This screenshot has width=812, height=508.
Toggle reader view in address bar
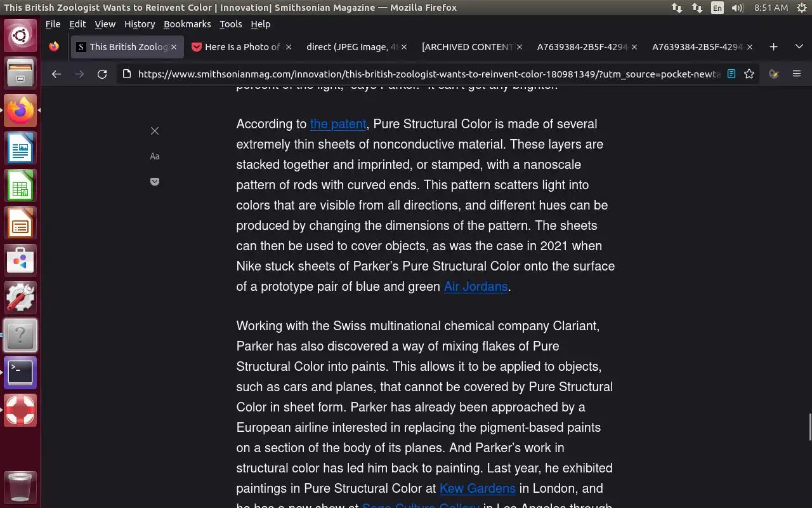[731, 74]
